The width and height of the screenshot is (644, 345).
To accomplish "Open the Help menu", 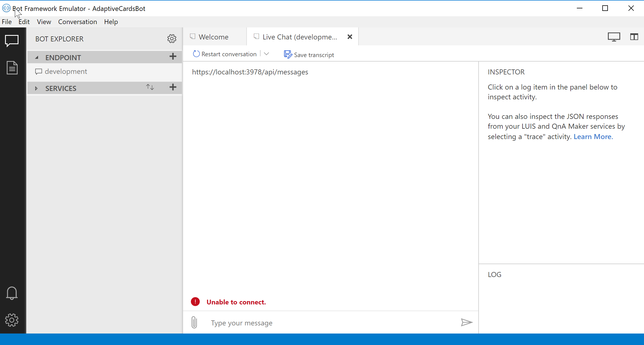I will pyautogui.click(x=111, y=22).
